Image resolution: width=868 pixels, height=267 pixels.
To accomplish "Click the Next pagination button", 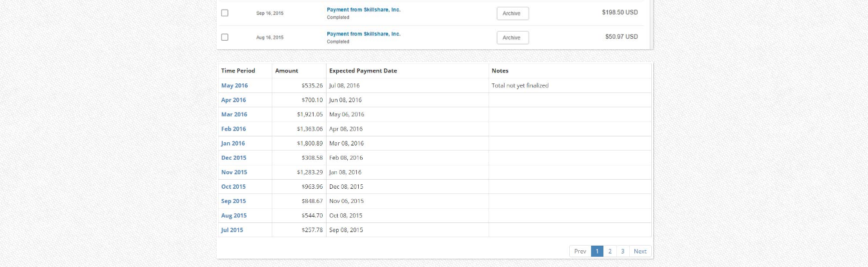I will [x=640, y=251].
